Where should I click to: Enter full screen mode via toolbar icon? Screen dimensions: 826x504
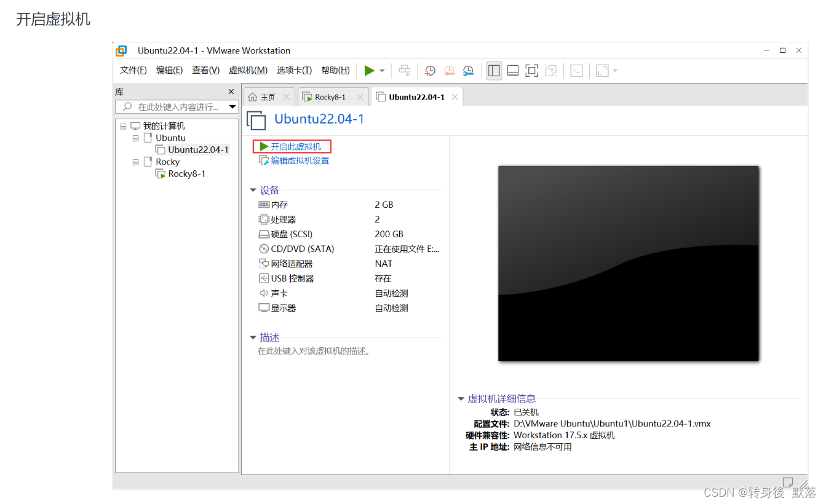point(531,70)
